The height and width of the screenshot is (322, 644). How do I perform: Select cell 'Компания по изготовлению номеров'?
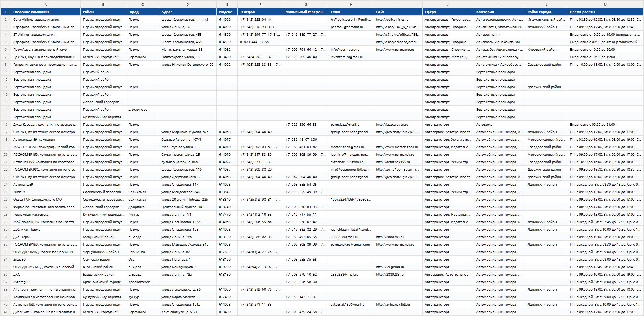46,297
